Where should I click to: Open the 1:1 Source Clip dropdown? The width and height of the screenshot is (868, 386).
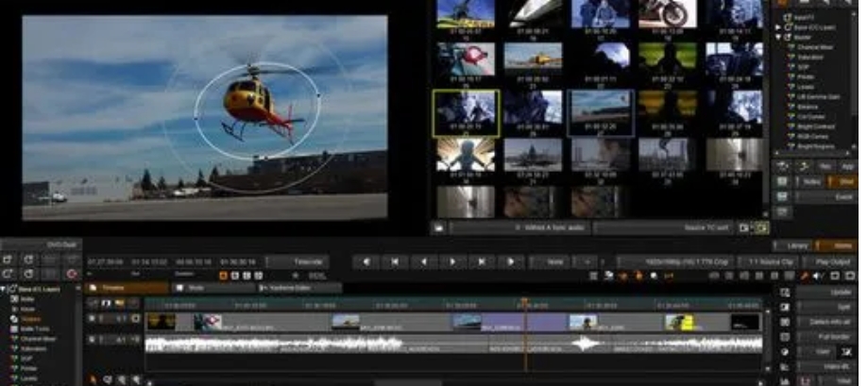coord(767,261)
